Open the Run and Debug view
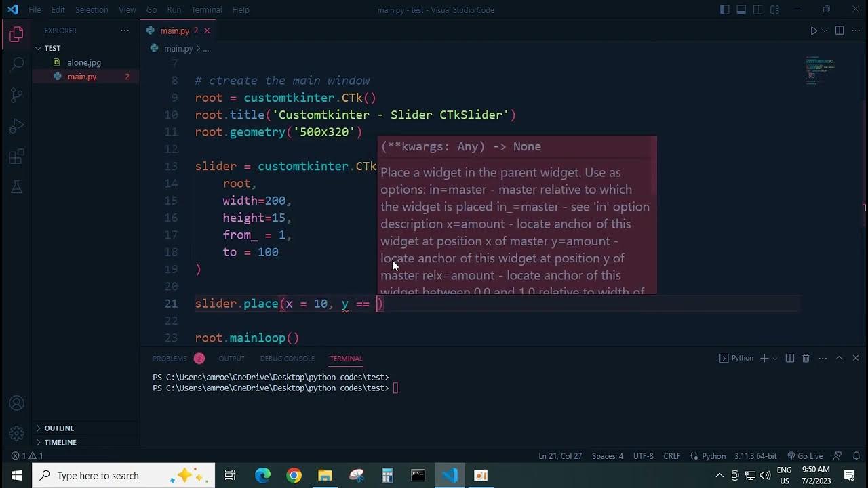 pos(16,126)
